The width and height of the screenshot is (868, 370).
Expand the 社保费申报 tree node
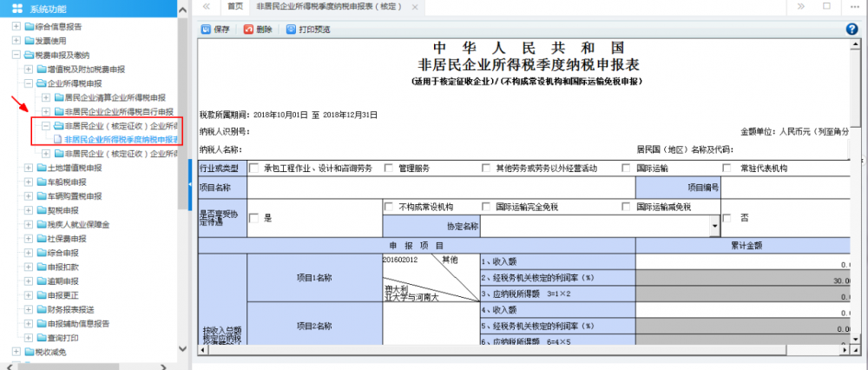[x=29, y=239]
